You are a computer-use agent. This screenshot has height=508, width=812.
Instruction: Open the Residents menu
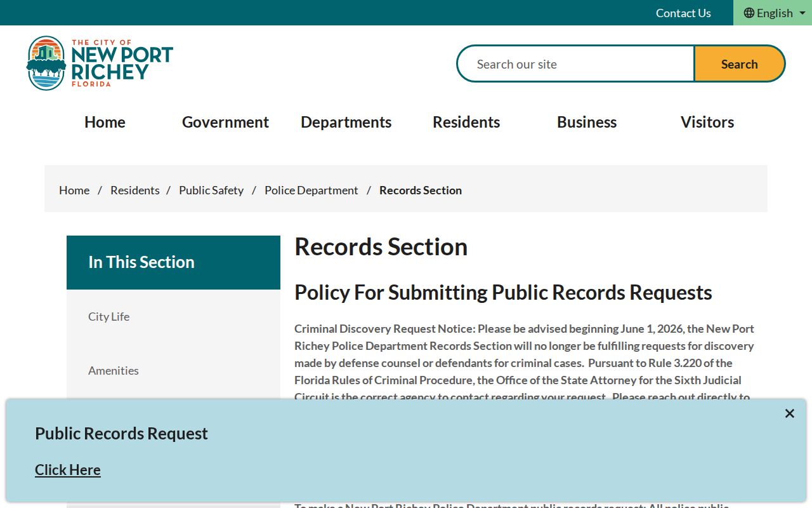(x=466, y=122)
